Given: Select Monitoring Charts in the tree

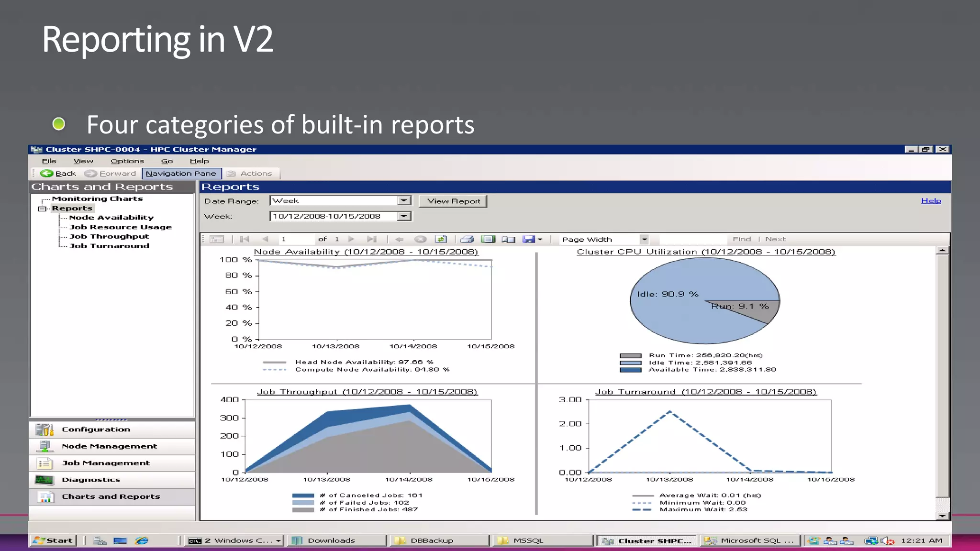Looking at the screenshot, I should click(97, 198).
